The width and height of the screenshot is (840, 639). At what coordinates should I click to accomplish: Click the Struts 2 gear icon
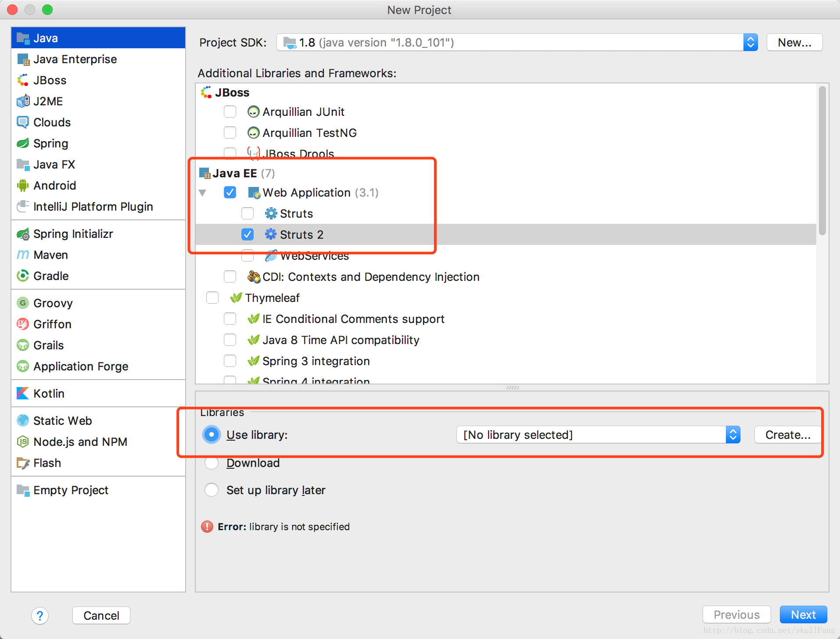(271, 234)
